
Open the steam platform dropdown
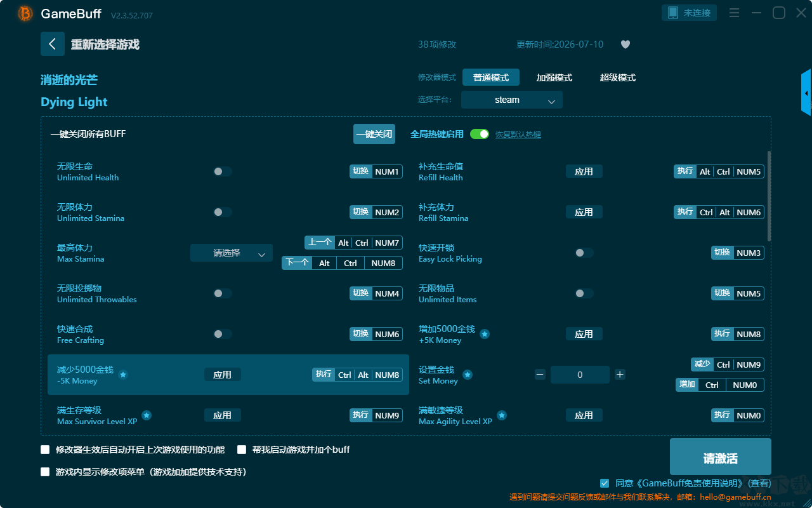512,100
